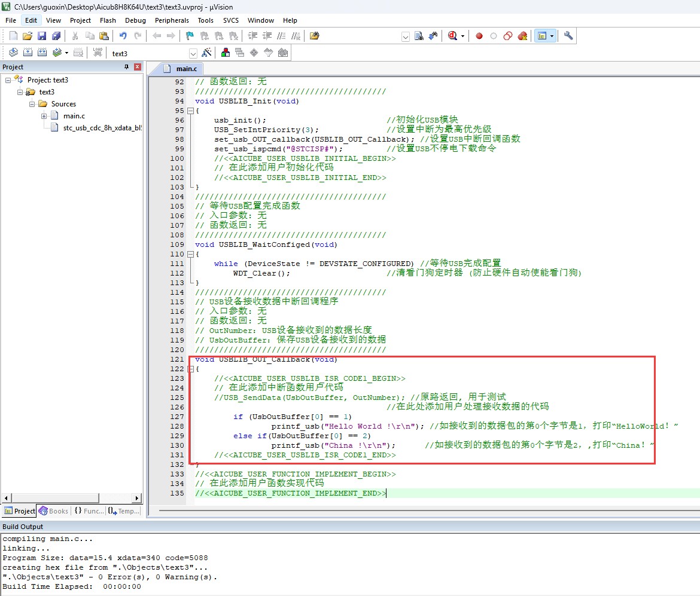
Task: Click the Indent selected text icon
Action: (x=252, y=36)
